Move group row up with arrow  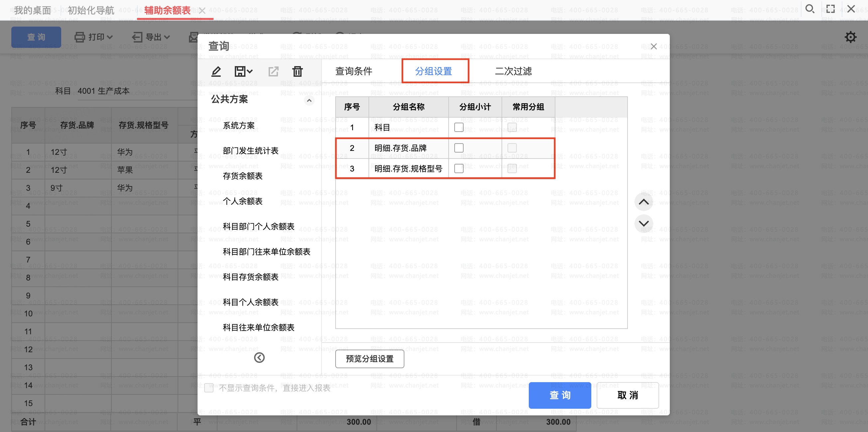(644, 202)
